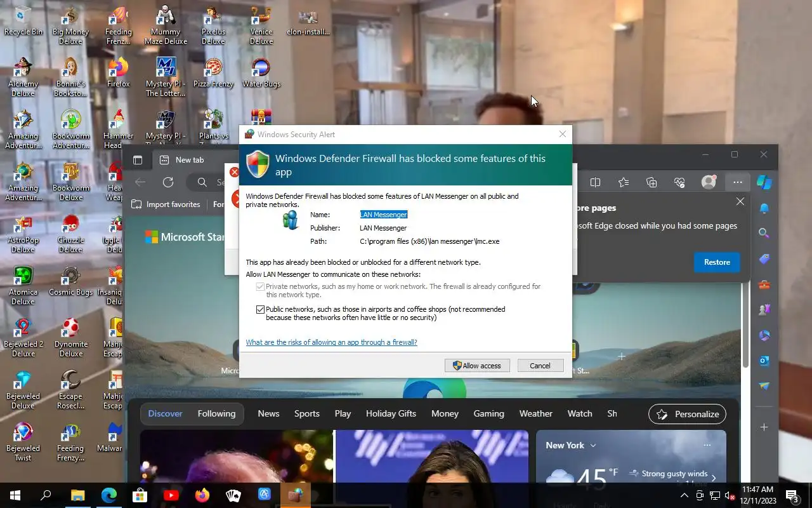The image size is (812, 508).
Task: Open the taskbar clock and date
Action: coord(757,495)
